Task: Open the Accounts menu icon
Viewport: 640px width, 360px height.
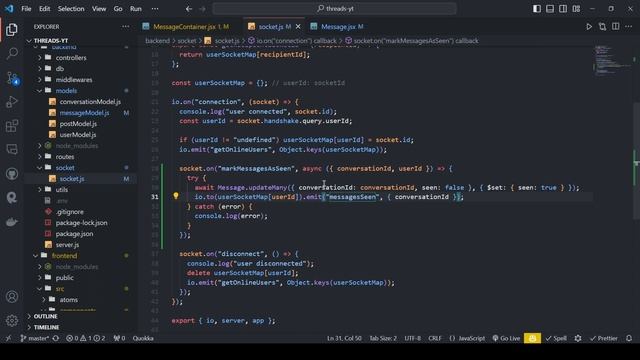Action: coord(12,297)
